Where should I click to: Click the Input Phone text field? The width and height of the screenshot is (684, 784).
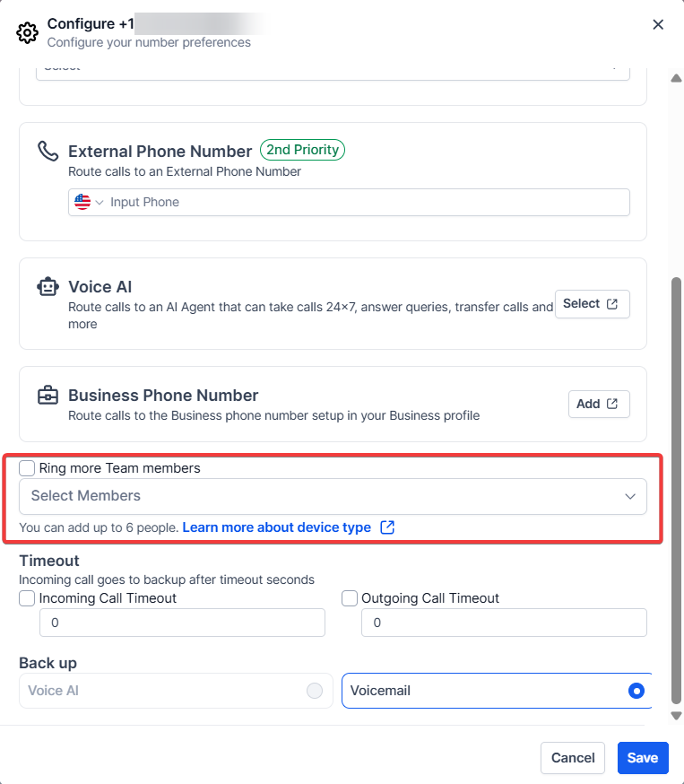pos(366,203)
